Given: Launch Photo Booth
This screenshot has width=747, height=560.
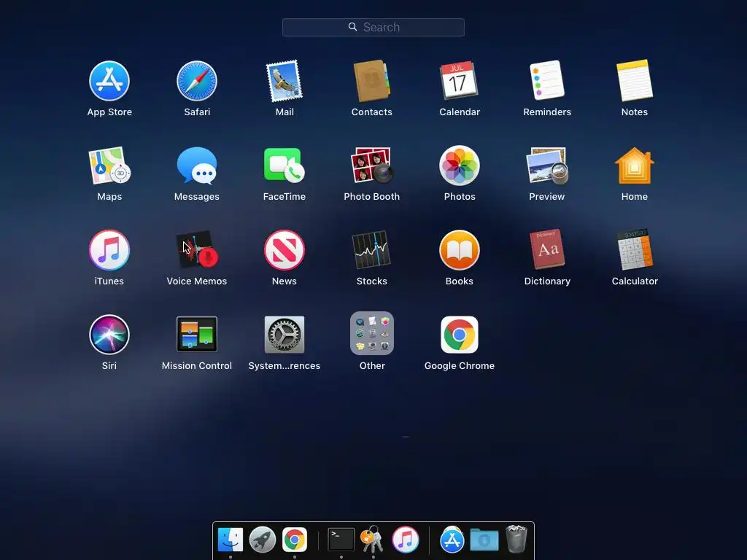Looking at the screenshot, I should pyautogui.click(x=371, y=166).
